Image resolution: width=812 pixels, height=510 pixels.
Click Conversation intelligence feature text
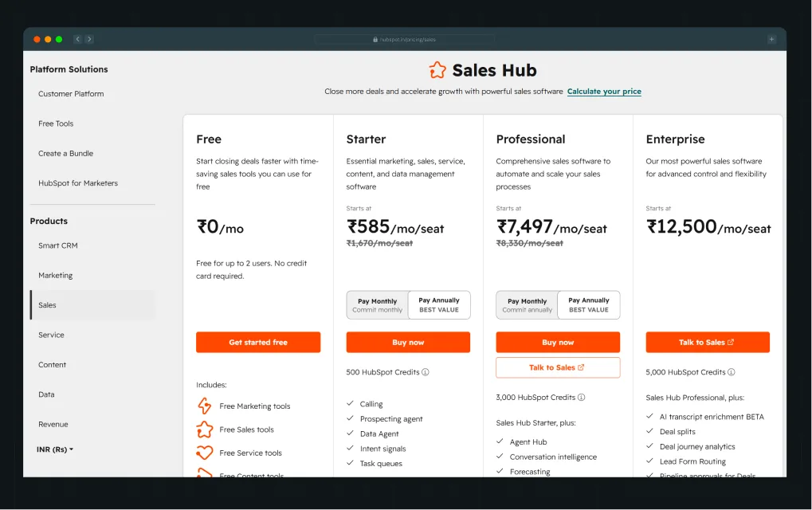click(x=553, y=457)
